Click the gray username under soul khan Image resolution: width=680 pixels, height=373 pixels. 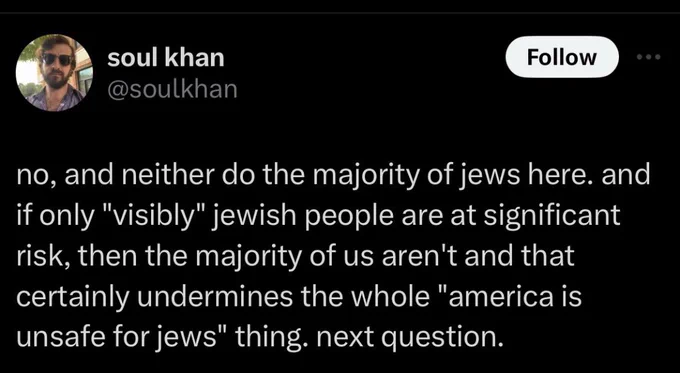[x=172, y=88]
